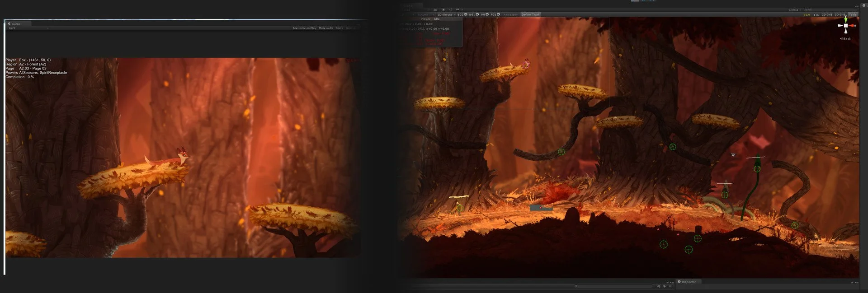This screenshot has height=293, width=868.
Task: Click the Player Fox coordinates debug text
Action: (28, 60)
